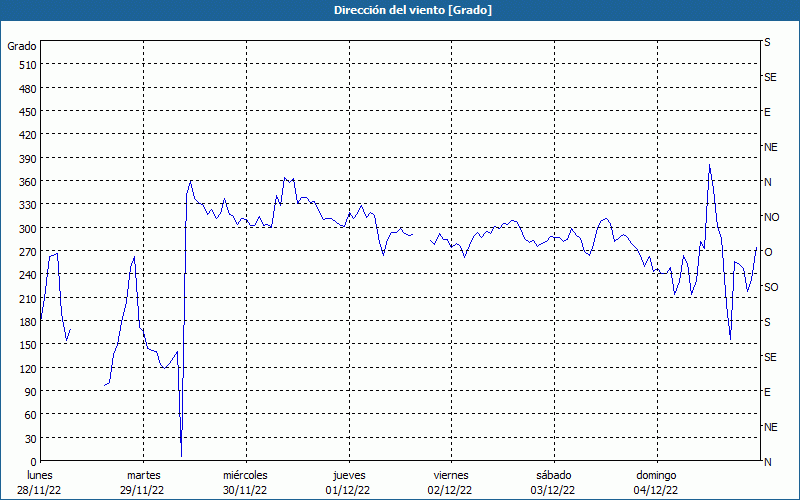Click the 'domingo' day label
Screen dimensions: 800x500
(x=656, y=476)
